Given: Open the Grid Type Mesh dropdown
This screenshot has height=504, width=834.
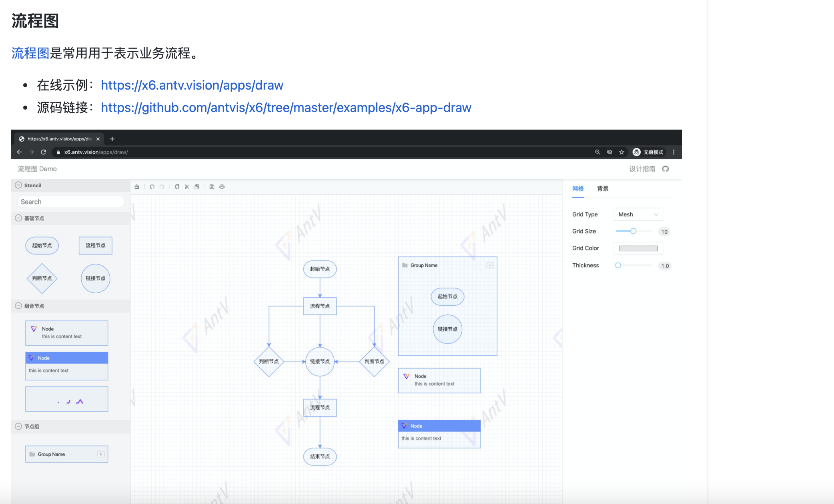Looking at the screenshot, I should point(638,214).
